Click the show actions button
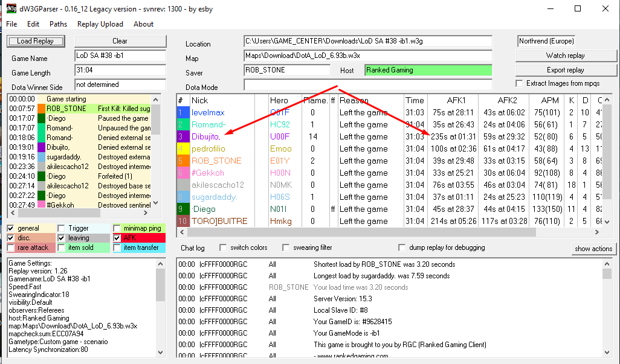 coord(593,249)
